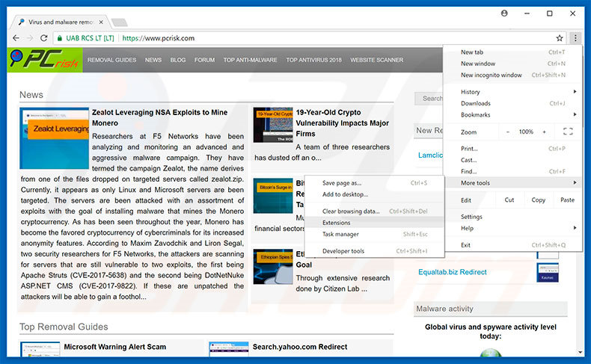
Task: Click the site Search field
Action: pyautogui.click(x=429, y=99)
